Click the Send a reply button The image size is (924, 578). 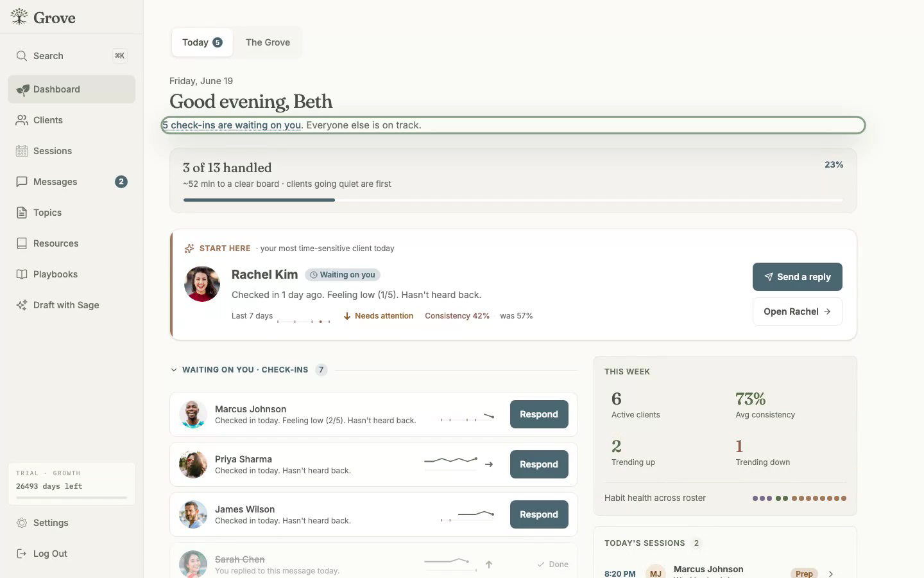(797, 277)
